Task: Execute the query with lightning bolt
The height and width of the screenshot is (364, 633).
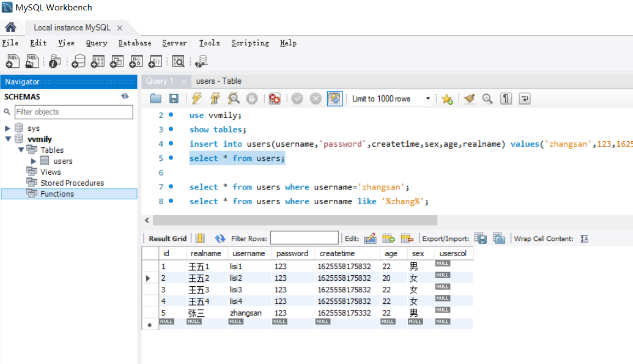Action: coord(197,99)
